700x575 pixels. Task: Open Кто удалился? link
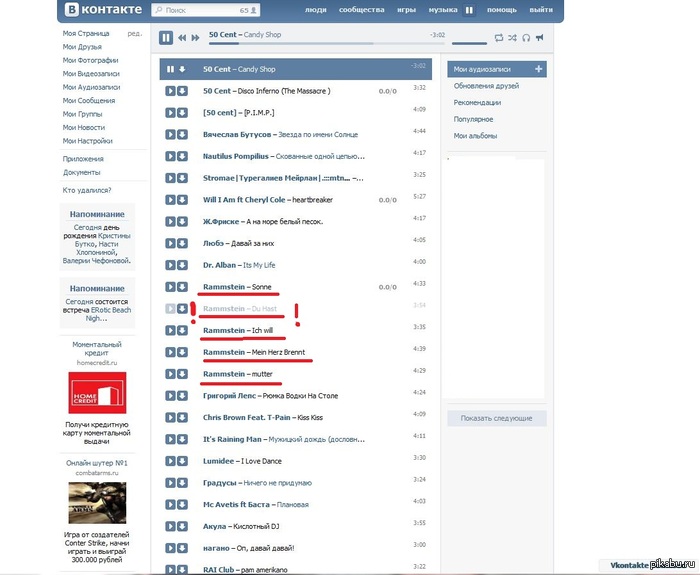[87, 190]
